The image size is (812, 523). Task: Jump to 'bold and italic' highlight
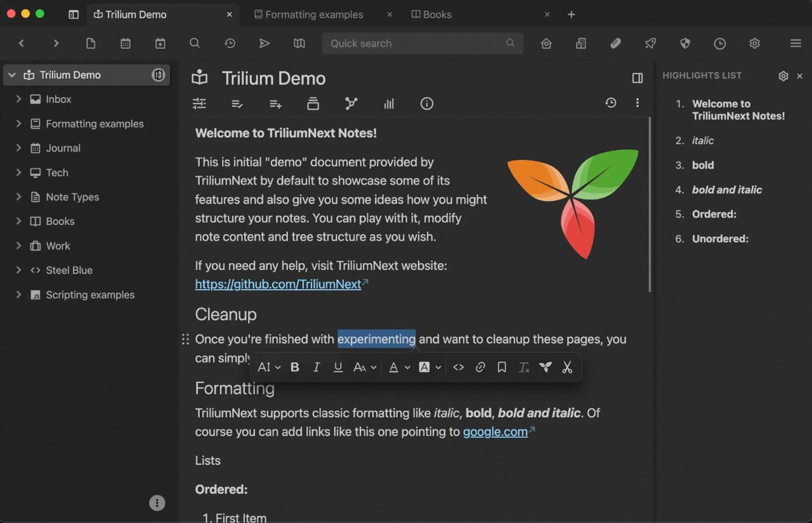tap(727, 190)
